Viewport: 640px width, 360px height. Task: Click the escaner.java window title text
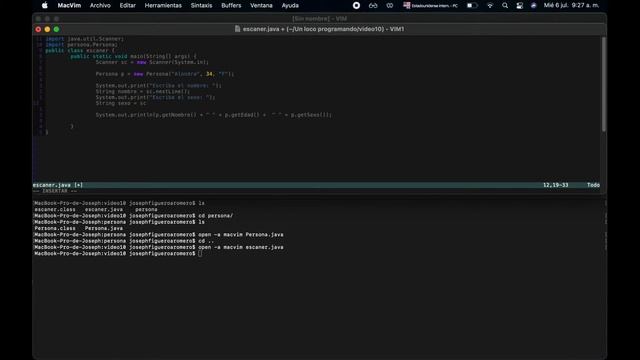(323, 29)
